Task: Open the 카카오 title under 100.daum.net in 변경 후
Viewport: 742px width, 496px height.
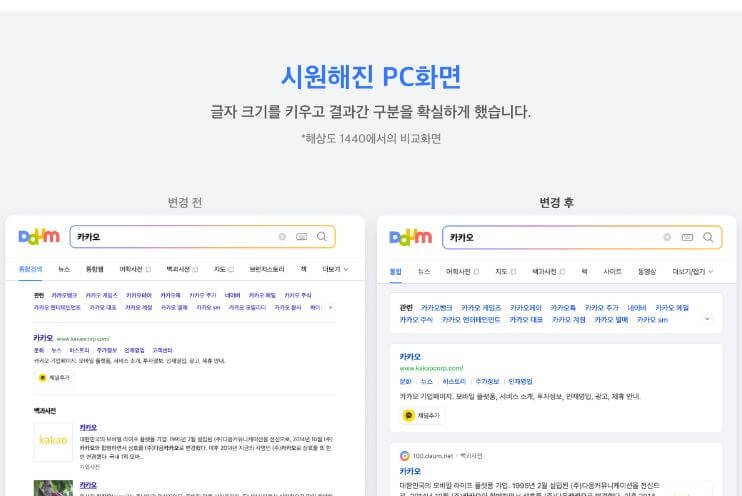Action: [410, 471]
